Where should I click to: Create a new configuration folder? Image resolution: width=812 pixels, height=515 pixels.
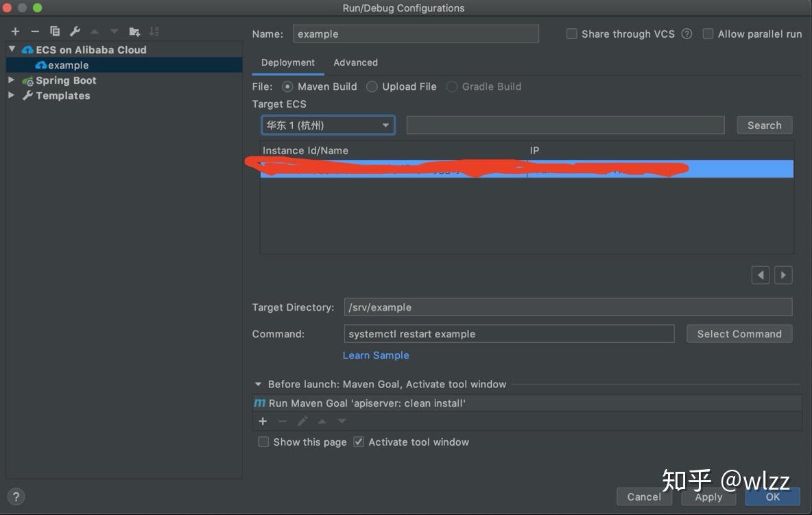coord(134,32)
